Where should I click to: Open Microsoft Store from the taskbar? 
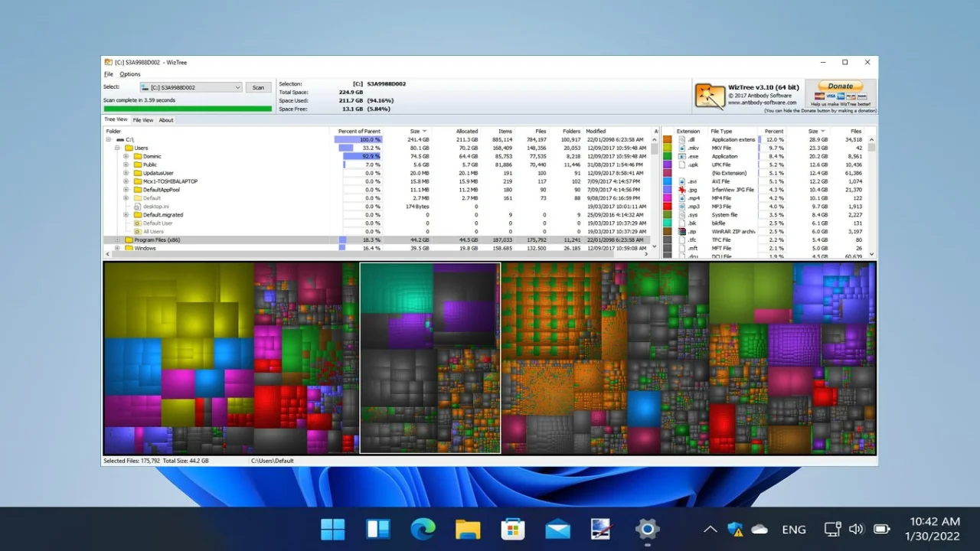pos(513,529)
